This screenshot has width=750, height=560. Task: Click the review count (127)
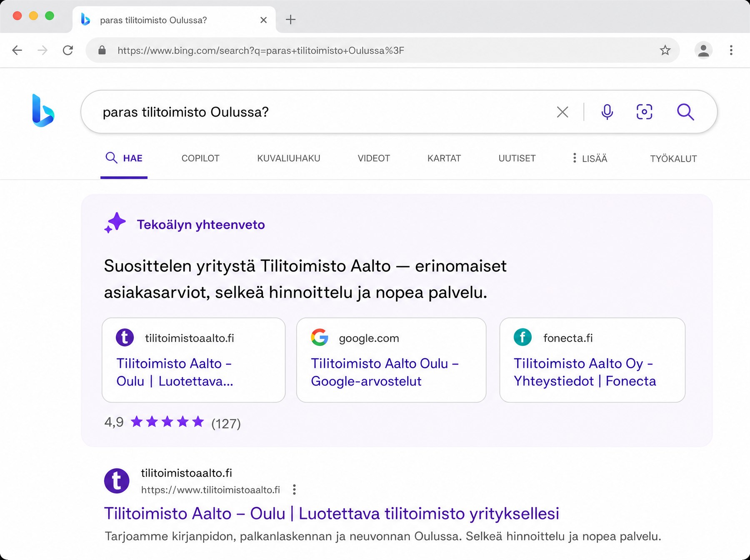coord(226,423)
